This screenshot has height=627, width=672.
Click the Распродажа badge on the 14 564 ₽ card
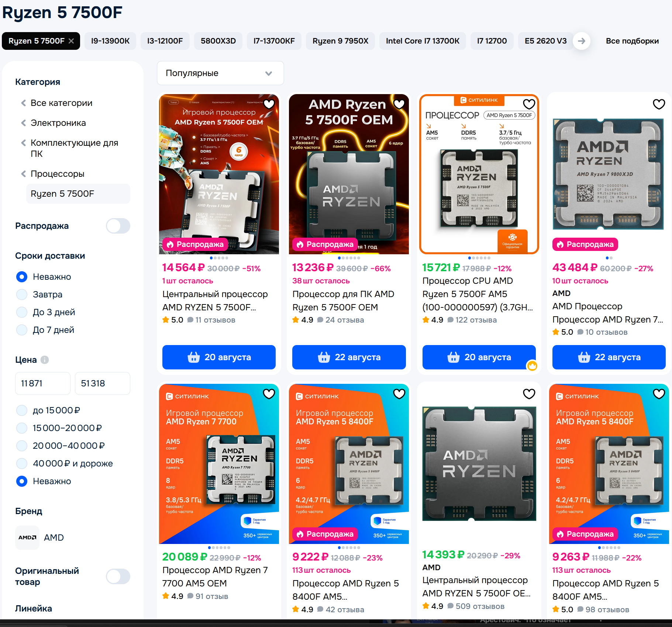195,244
